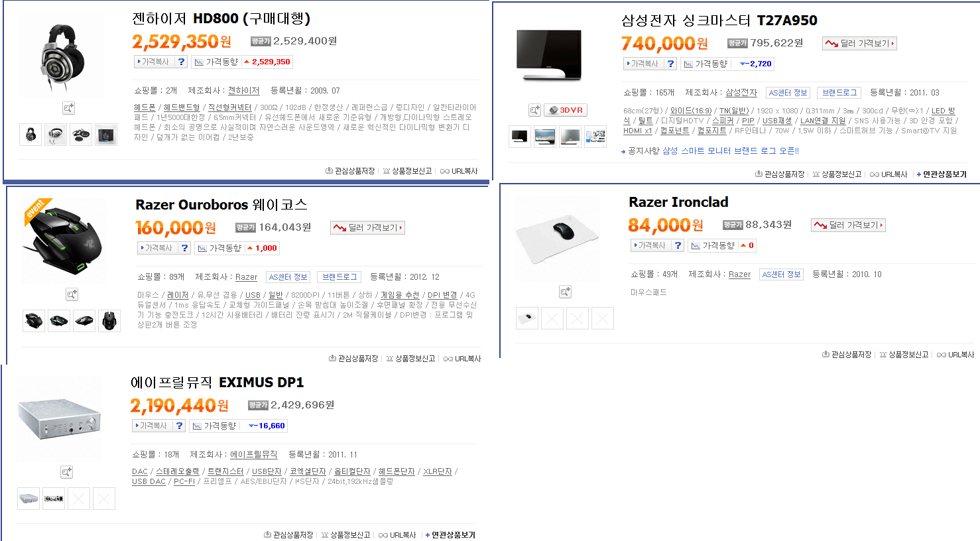
Task: Open 가격동향 price trend for Samsung T27A950
Action: click(705, 64)
